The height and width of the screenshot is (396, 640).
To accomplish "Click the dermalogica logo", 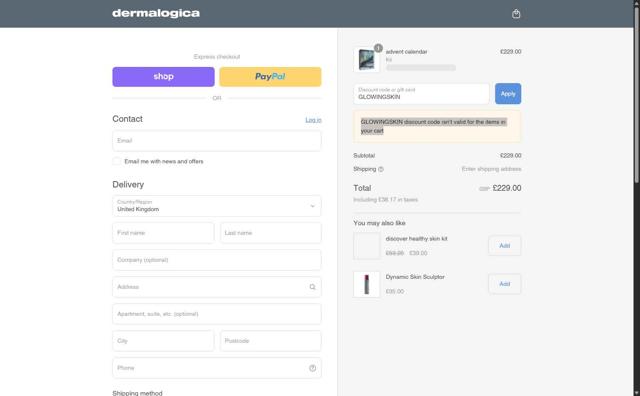I will [x=156, y=13].
